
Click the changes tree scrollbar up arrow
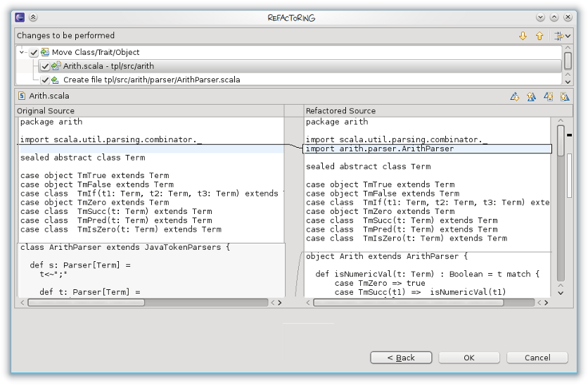(x=568, y=48)
